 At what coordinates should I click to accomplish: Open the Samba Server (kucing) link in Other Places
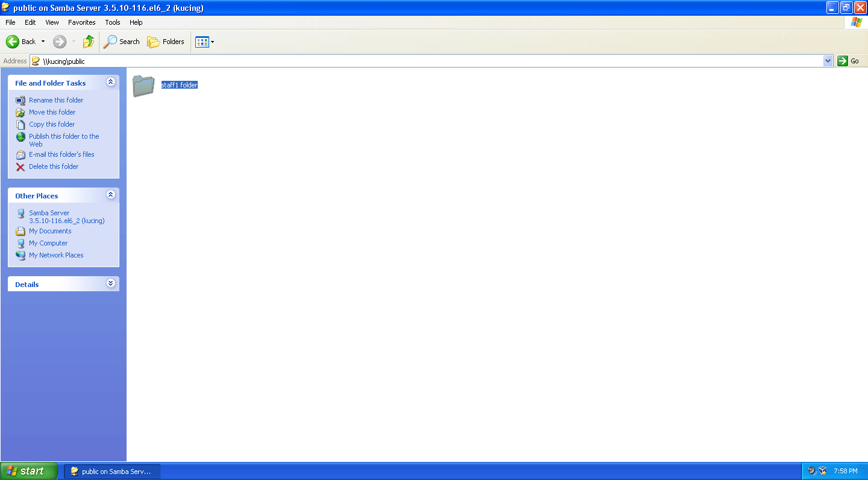(67, 216)
